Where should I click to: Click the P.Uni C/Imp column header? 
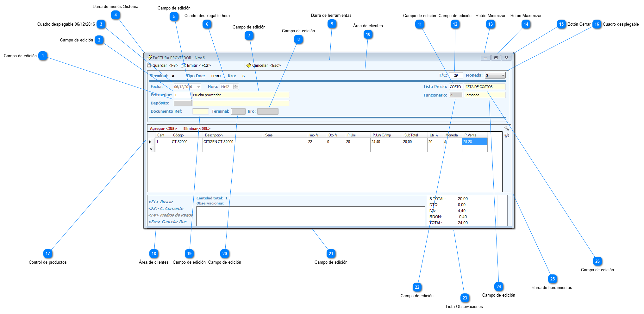[x=386, y=135]
